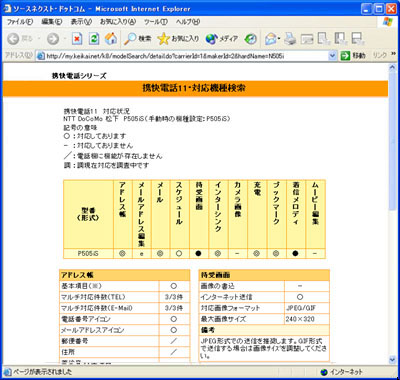Go to Home page icon
This screenshot has width=400, height=380.
coord(111,39)
